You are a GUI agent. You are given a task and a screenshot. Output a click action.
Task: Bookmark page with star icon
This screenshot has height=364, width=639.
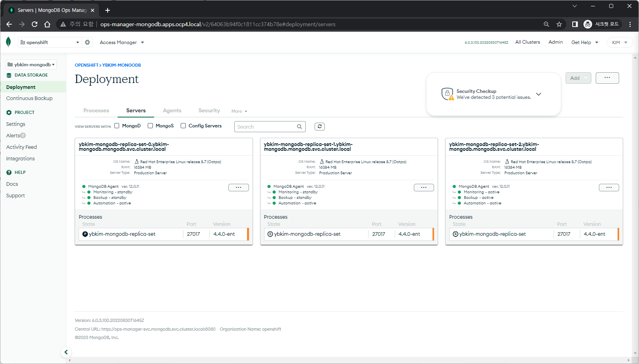click(559, 24)
